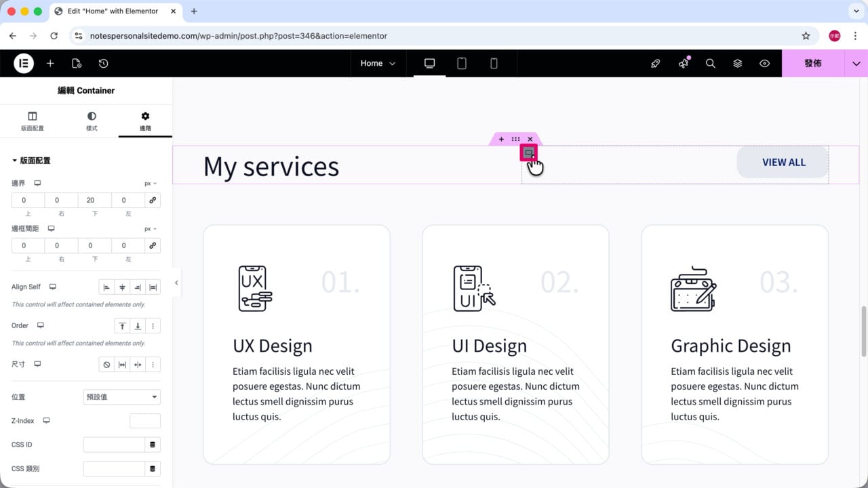The height and width of the screenshot is (488, 868).
Task: Click the container drag handle dots
Action: point(515,139)
